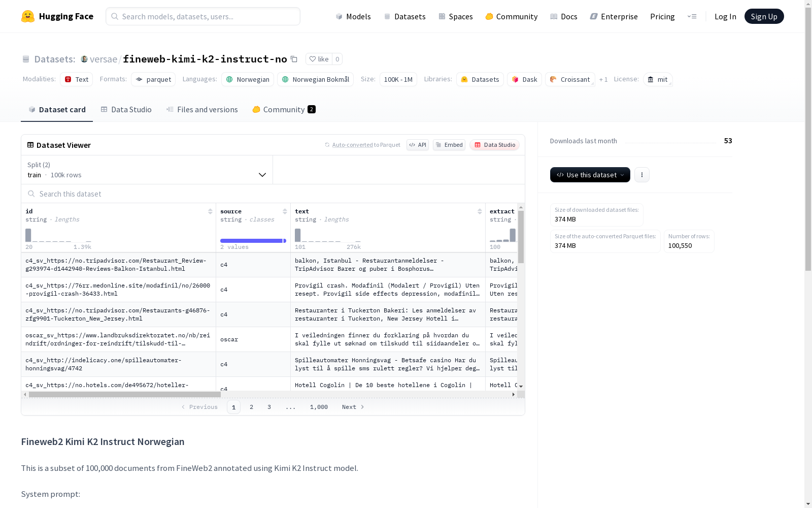Screen dimensions: 812x508
Task: Open the Community tab with 2 discussions
Action: tap(284, 110)
